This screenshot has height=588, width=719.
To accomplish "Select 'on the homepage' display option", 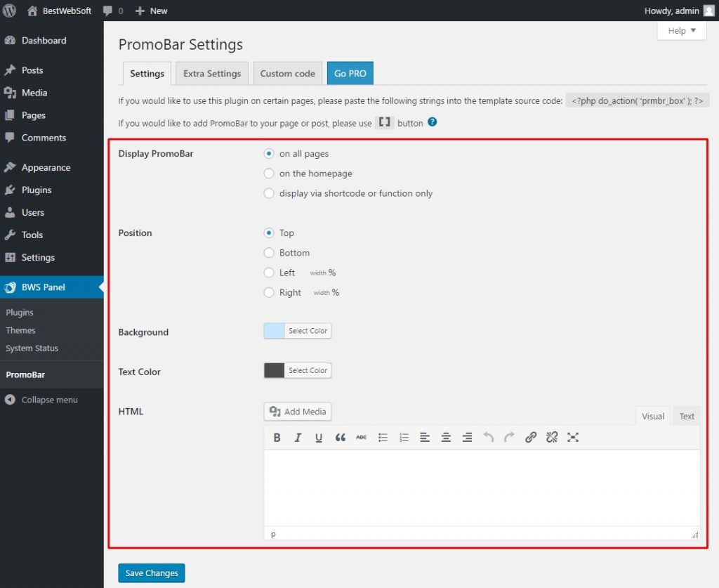I will (269, 174).
